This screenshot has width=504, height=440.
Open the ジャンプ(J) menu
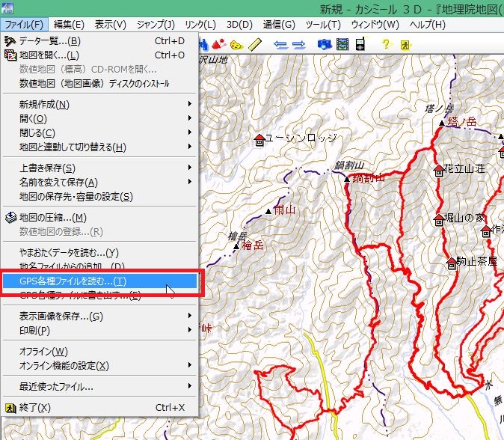coord(156,25)
